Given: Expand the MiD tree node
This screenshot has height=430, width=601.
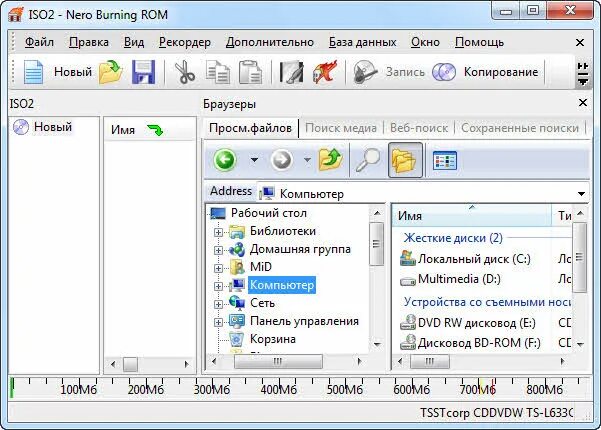Looking at the screenshot, I should [x=218, y=268].
